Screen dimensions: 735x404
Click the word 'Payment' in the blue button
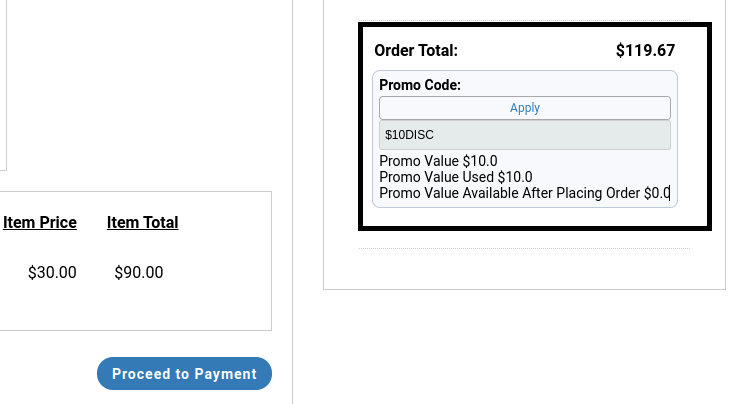click(x=225, y=374)
